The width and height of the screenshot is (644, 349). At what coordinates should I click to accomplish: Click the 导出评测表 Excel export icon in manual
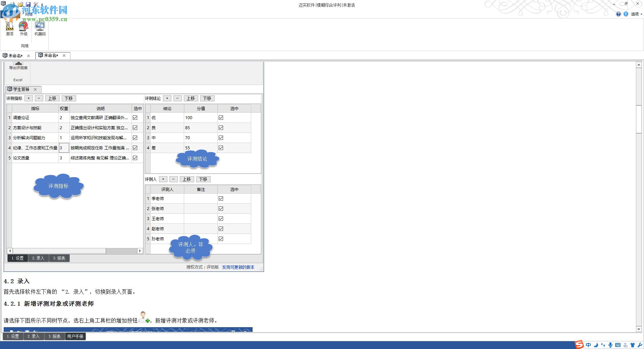[18, 66]
